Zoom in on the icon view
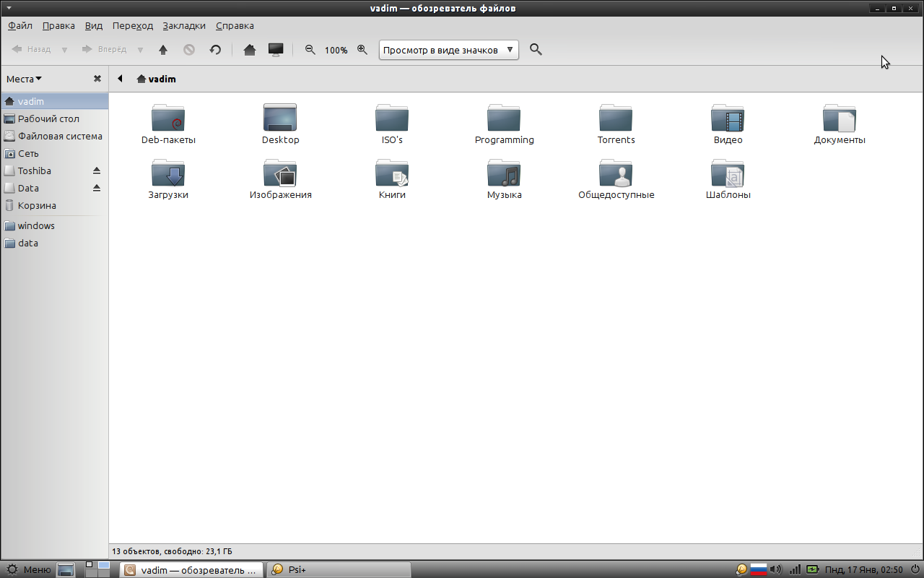The height and width of the screenshot is (578, 924). tap(362, 50)
